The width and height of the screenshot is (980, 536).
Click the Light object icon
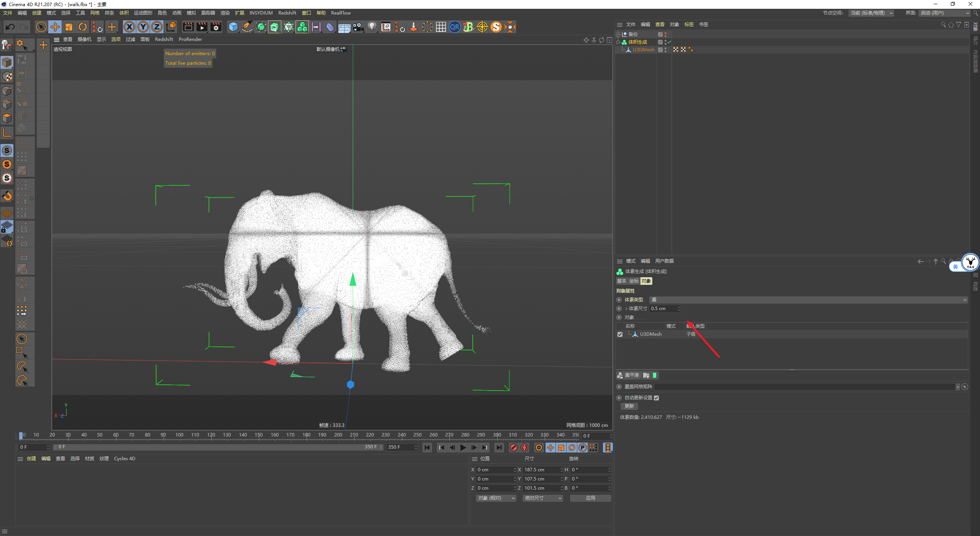(x=372, y=27)
